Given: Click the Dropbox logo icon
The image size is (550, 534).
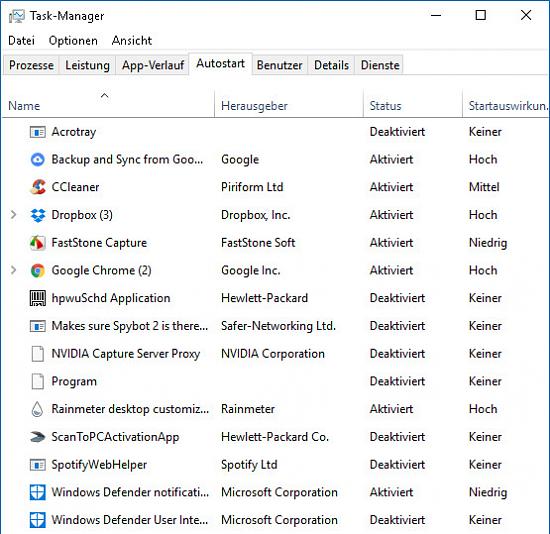Looking at the screenshot, I should coord(38,215).
